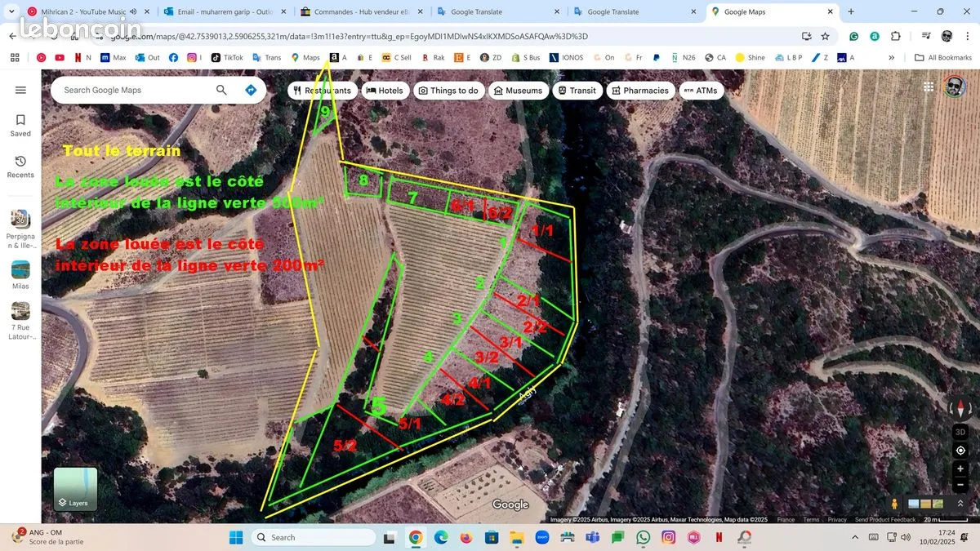Viewport: 980px width, 551px height.
Task: Show your location on the map
Action: (960, 451)
